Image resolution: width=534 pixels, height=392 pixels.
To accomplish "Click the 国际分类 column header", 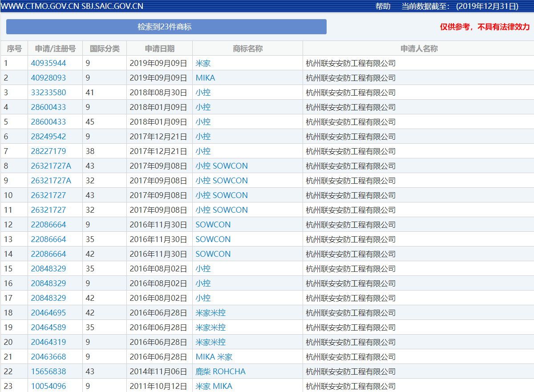I will pos(105,48).
